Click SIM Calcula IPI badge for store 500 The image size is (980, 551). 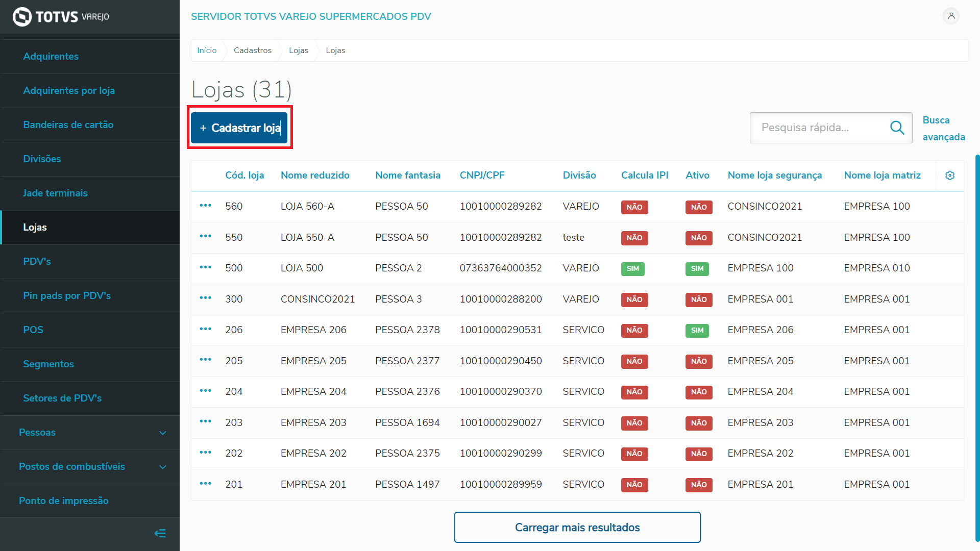632,268
